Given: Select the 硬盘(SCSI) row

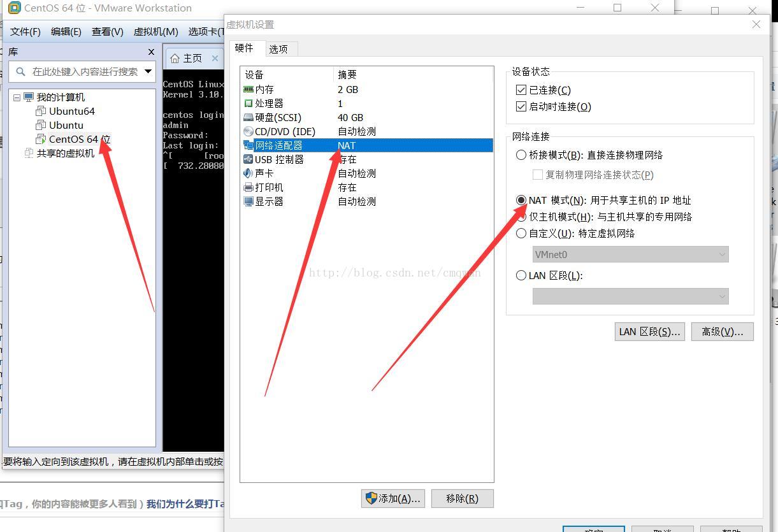Looking at the screenshot, I should click(x=367, y=118).
